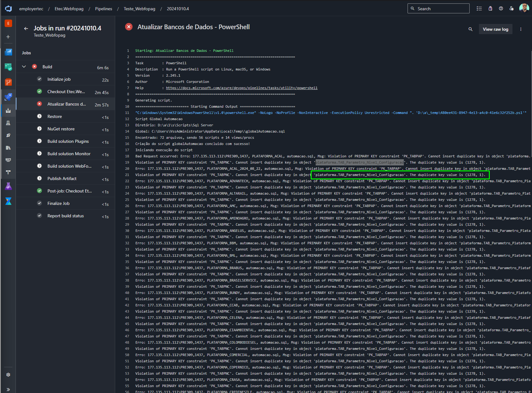
Task: Open more actions menu beside View raw log
Action: pyautogui.click(x=521, y=29)
